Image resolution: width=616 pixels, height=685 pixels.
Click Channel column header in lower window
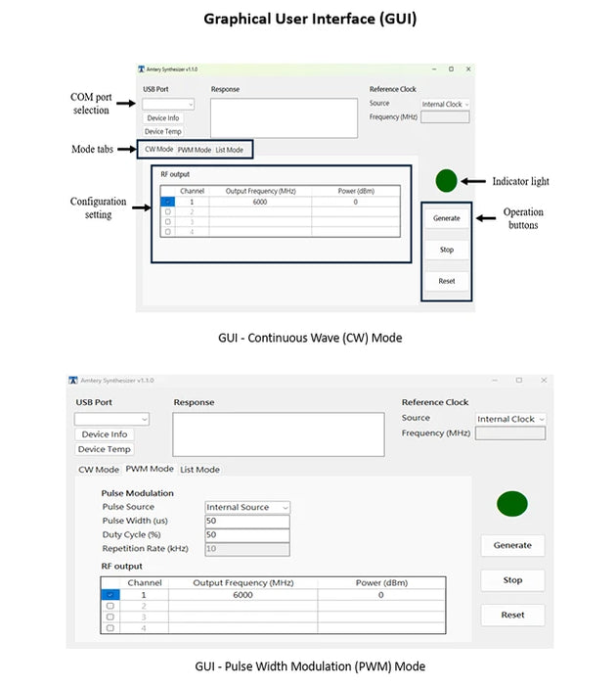(145, 583)
